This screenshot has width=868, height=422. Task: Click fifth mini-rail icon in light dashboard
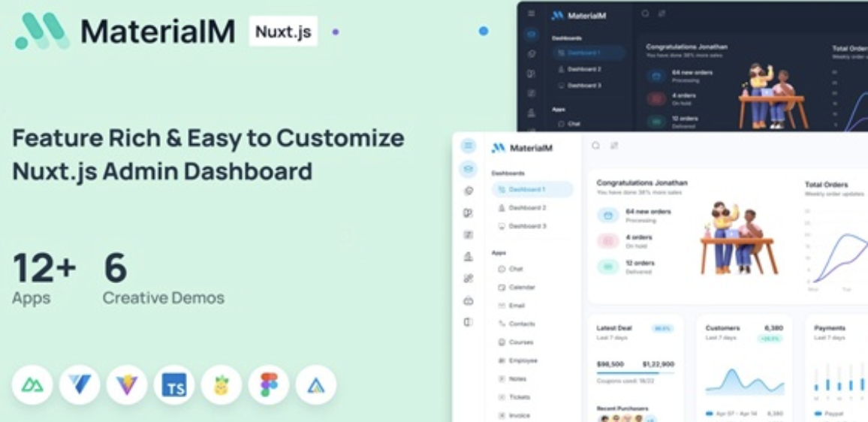[x=469, y=256]
